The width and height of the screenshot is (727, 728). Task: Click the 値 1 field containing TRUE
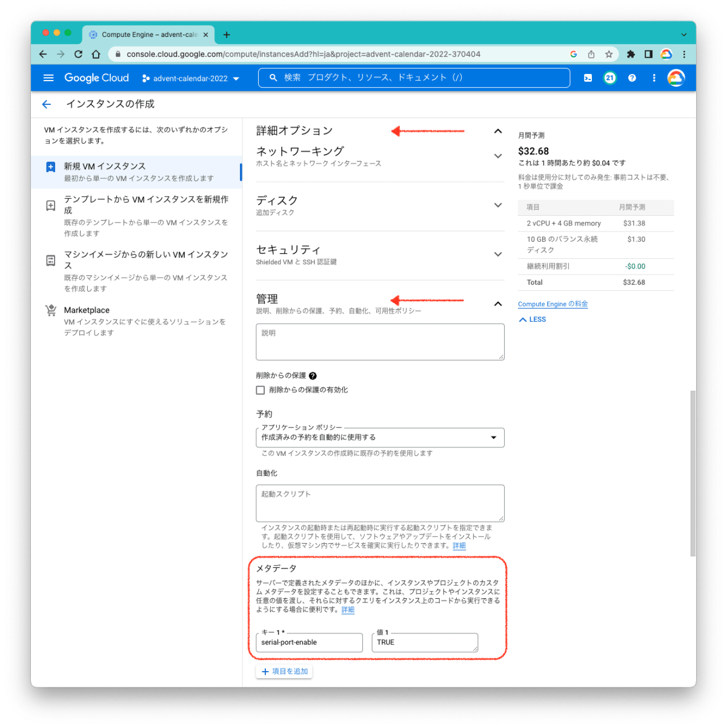point(425,643)
